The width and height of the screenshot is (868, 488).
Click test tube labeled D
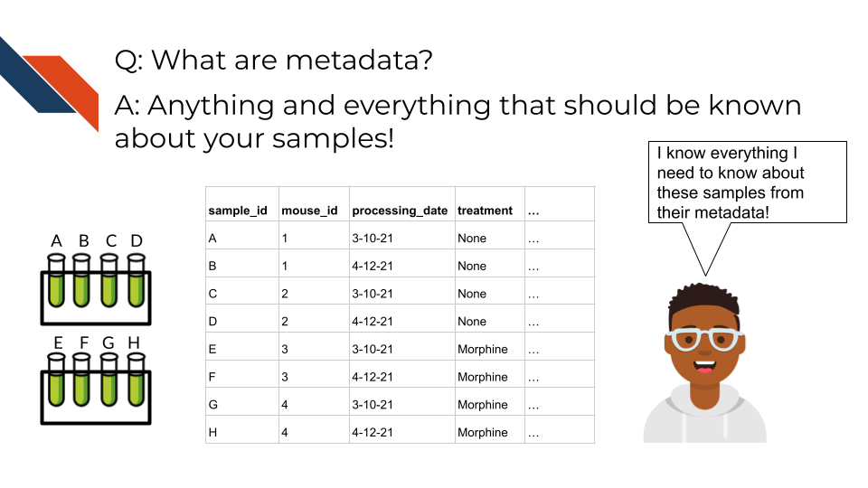tap(137, 280)
